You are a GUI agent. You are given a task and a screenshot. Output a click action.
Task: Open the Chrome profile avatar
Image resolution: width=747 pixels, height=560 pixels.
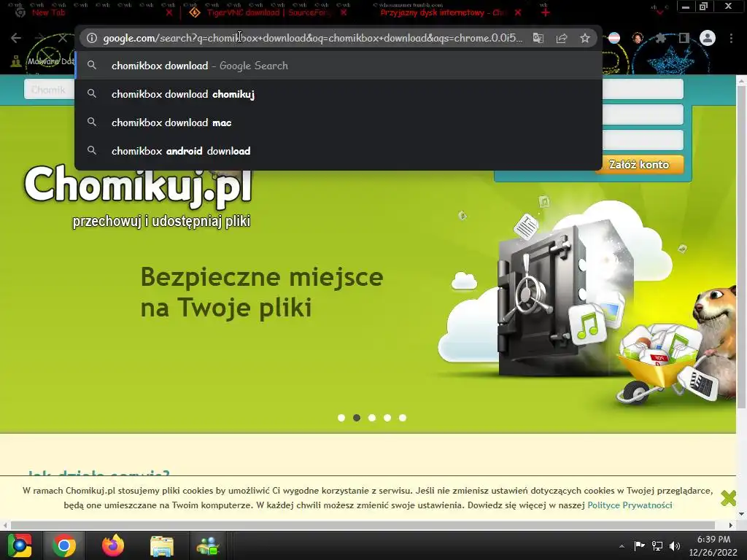[708, 38]
